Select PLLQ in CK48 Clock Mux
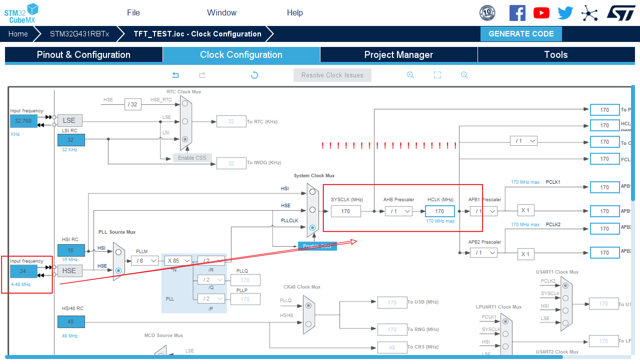The height and width of the screenshot is (364, 640). click(x=308, y=306)
